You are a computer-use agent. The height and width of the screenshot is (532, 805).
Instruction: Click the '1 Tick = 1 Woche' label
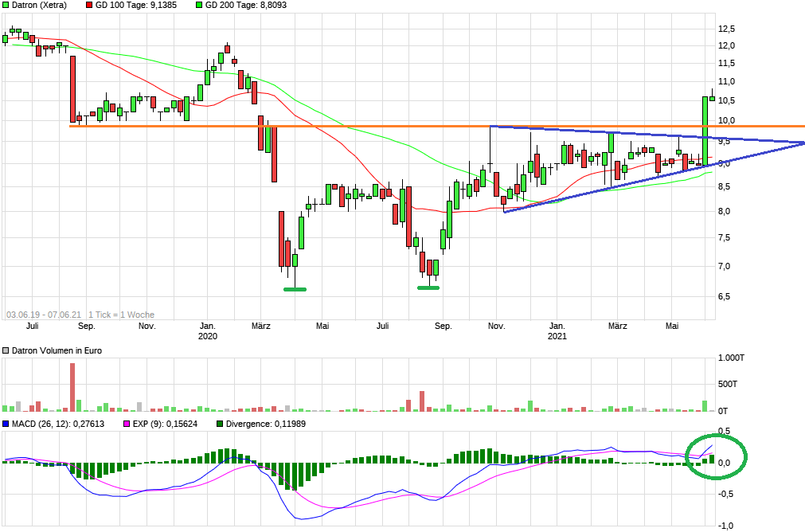121,315
